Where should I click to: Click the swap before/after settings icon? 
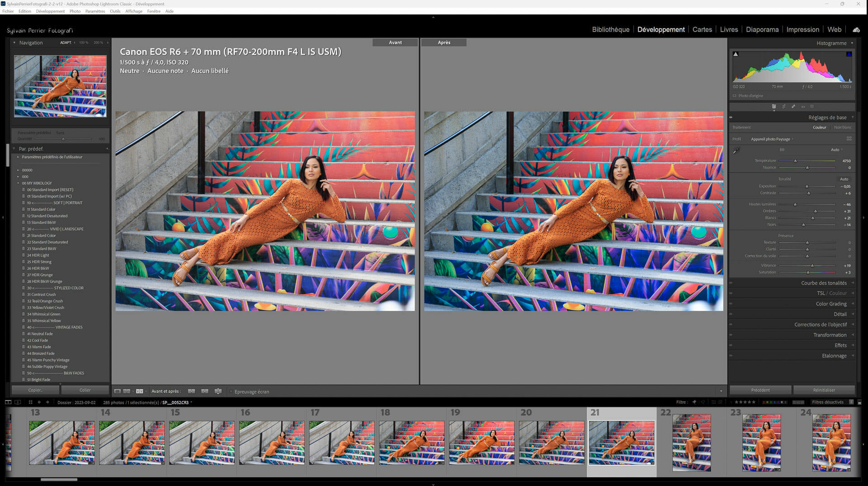pos(218,391)
